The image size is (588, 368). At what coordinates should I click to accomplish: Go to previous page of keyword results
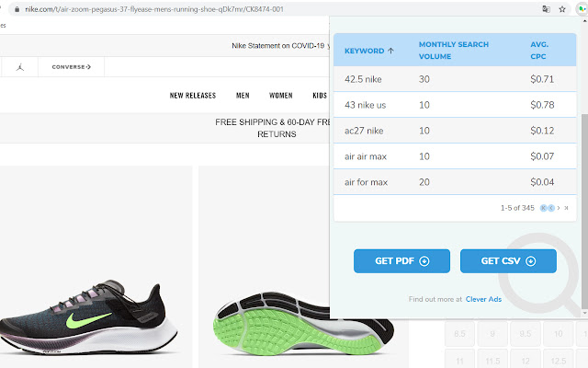click(x=549, y=209)
